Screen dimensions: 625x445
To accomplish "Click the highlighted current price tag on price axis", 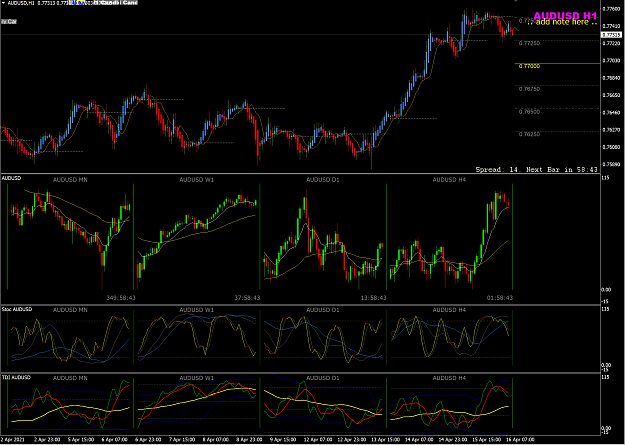I will coord(611,35).
